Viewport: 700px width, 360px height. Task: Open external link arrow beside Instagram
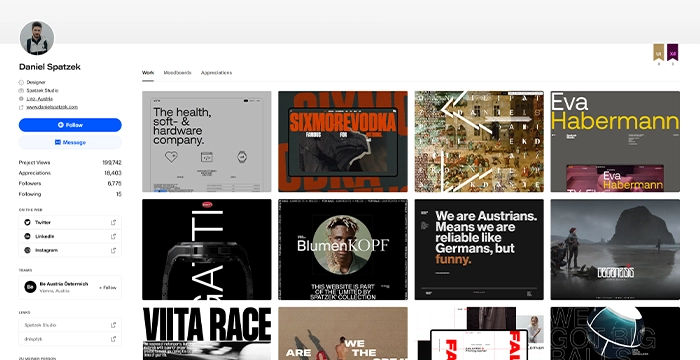pos(113,250)
